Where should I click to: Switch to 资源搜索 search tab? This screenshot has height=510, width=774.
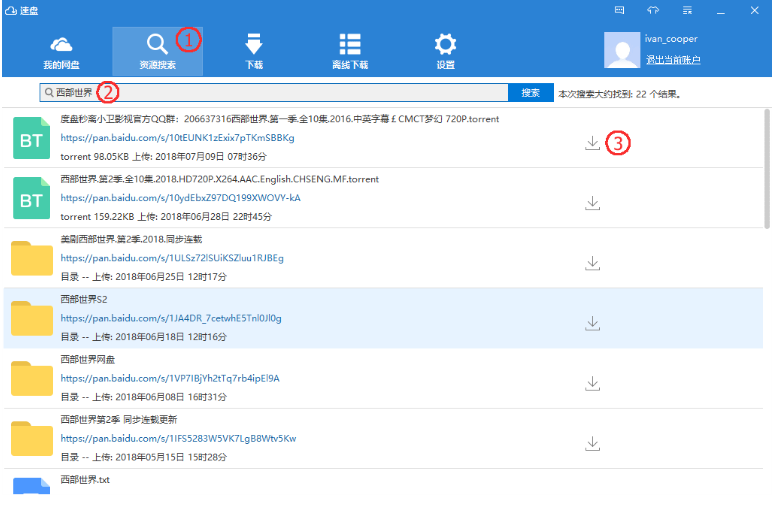click(x=157, y=51)
